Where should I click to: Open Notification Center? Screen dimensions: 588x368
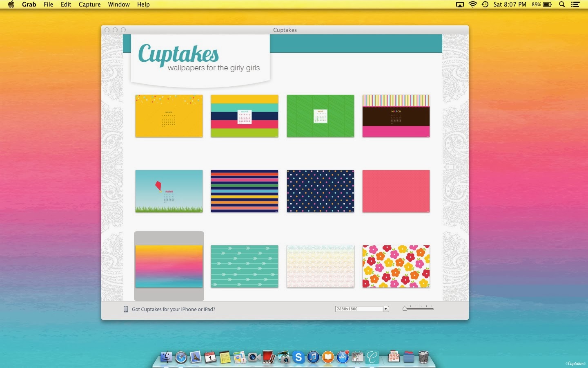tap(575, 4)
